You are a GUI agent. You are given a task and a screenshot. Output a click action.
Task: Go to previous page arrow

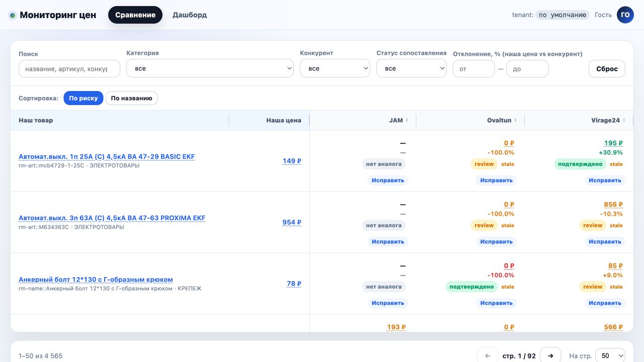[488, 355]
